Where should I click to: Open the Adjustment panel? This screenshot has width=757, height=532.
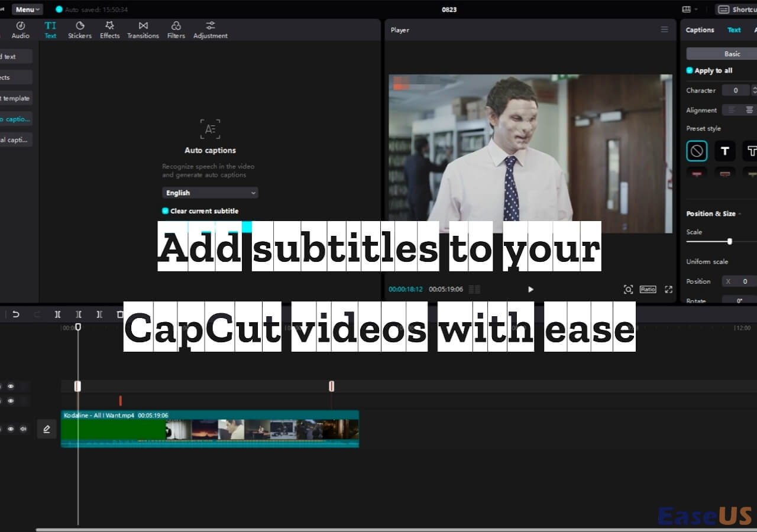[x=210, y=30]
